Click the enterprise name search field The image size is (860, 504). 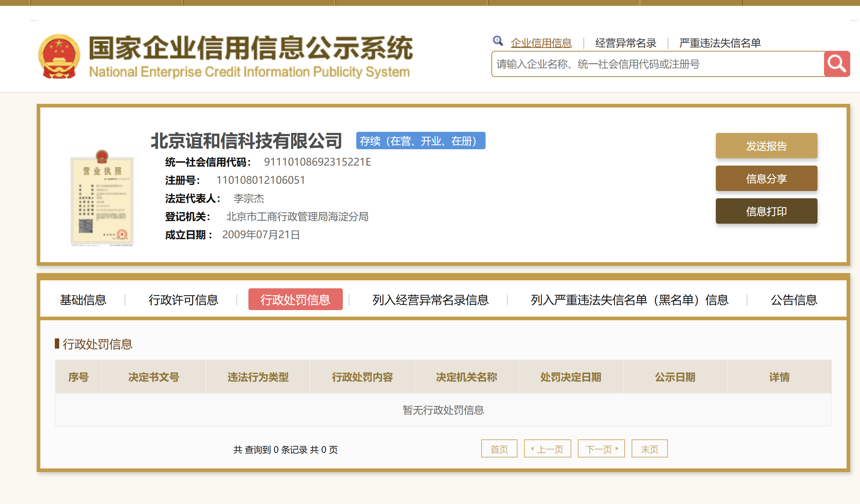coord(657,64)
